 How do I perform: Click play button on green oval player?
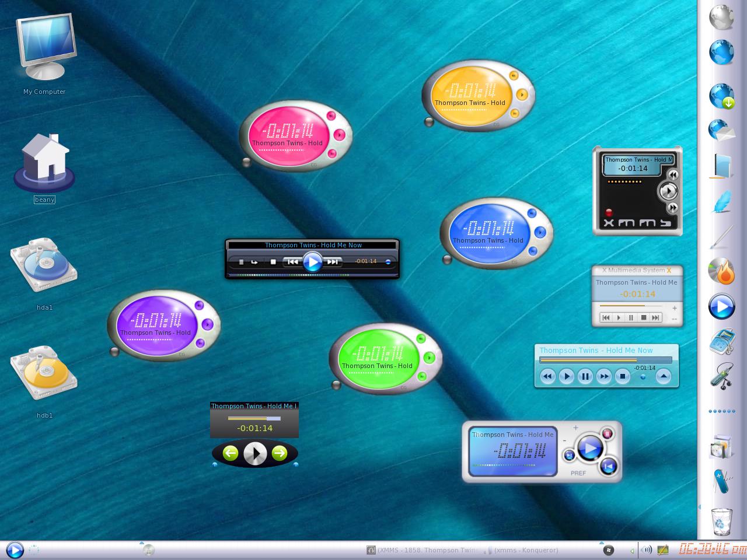tap(429, 358)
